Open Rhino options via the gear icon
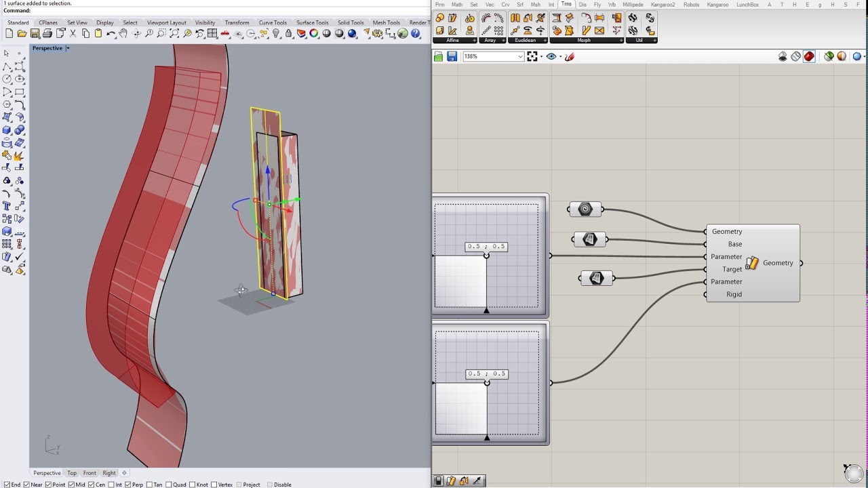This screenshot has width=868, height=488. [x=377, y=33]
